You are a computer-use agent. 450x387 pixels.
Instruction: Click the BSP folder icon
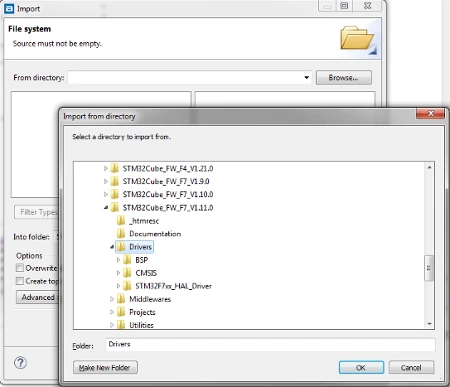[127, 260]
